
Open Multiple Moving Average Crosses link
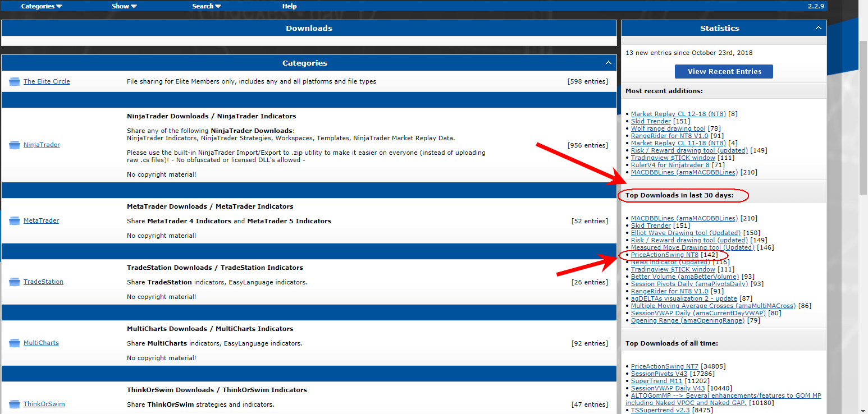coord(713,306)
